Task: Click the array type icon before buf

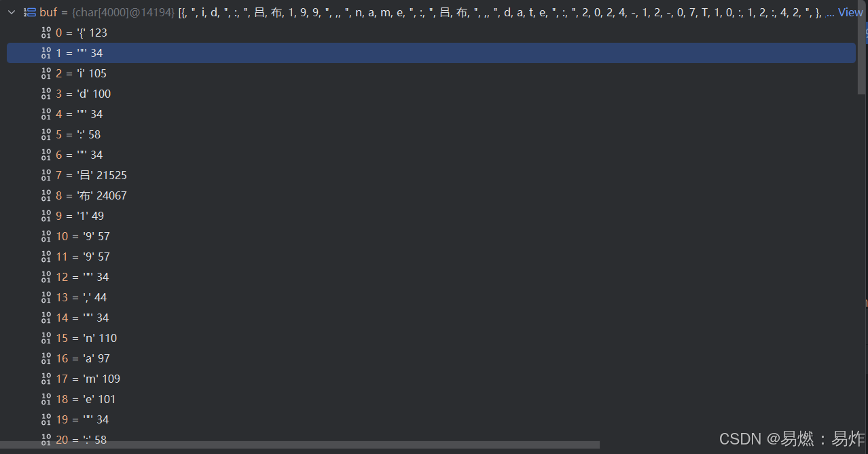Action: [29, 12]
